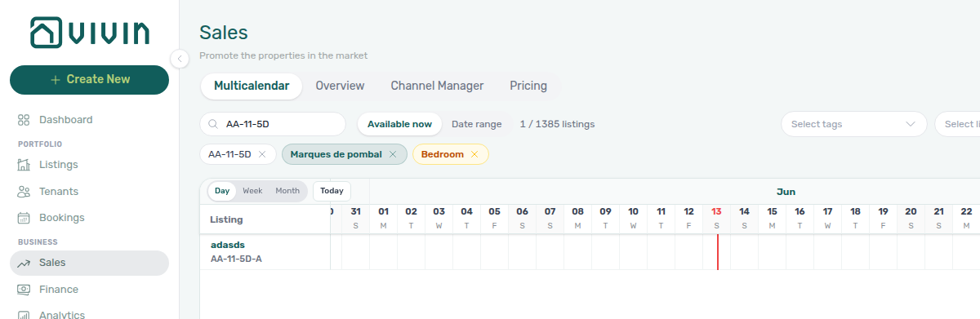The width and height of the screenshot is (980, 319).
Task: Select the Date range filter
Action: coord(477,124)
